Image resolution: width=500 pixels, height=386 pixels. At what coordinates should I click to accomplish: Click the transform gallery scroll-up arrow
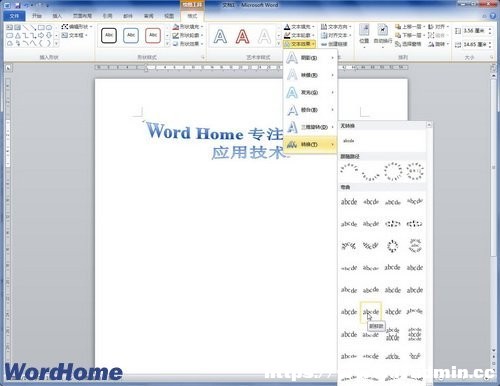coord(429,125)
